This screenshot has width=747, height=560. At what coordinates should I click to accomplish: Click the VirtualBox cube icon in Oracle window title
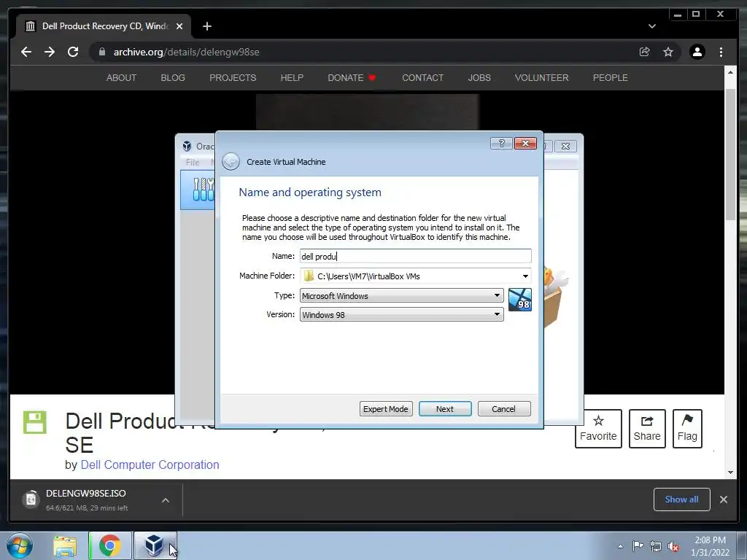187,146
